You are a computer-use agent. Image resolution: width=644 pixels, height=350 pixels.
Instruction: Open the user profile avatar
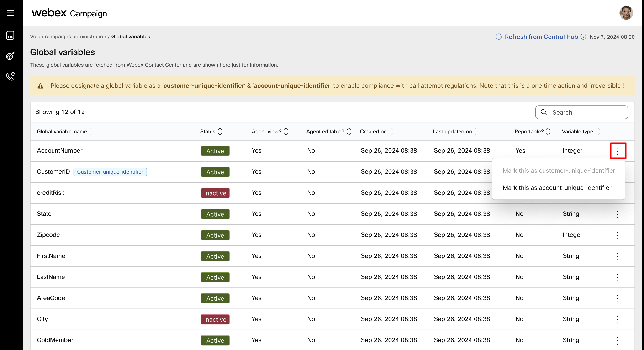point(626,13)
